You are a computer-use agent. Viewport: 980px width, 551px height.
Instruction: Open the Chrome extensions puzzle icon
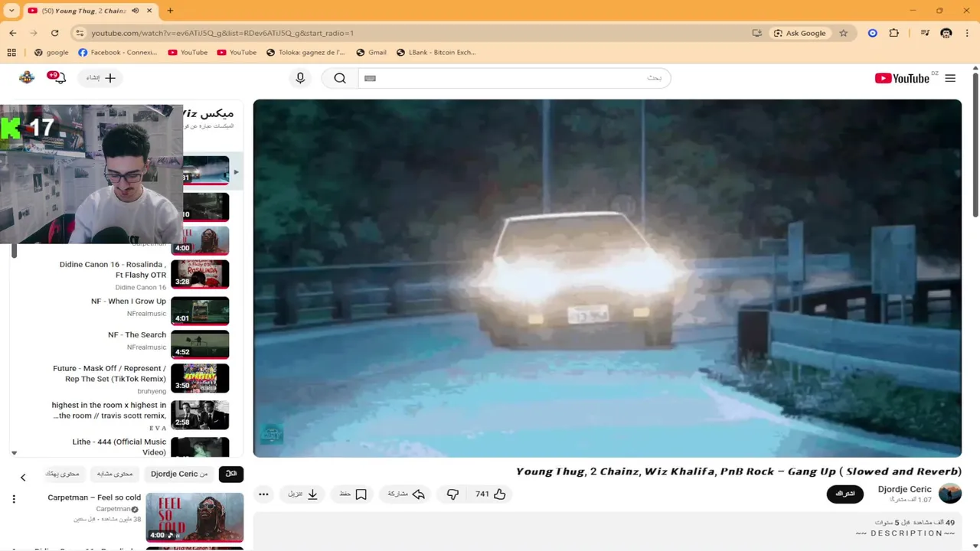893,33
